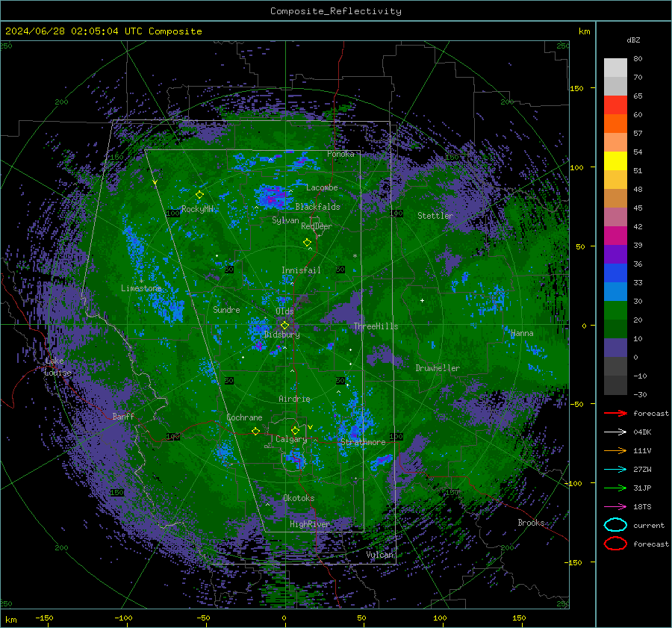Image resolution: width=672 pixels, height=628 pixels.
Task: Click the yellow diamond marker below RedDeer
Action: [x=307, y=242]
